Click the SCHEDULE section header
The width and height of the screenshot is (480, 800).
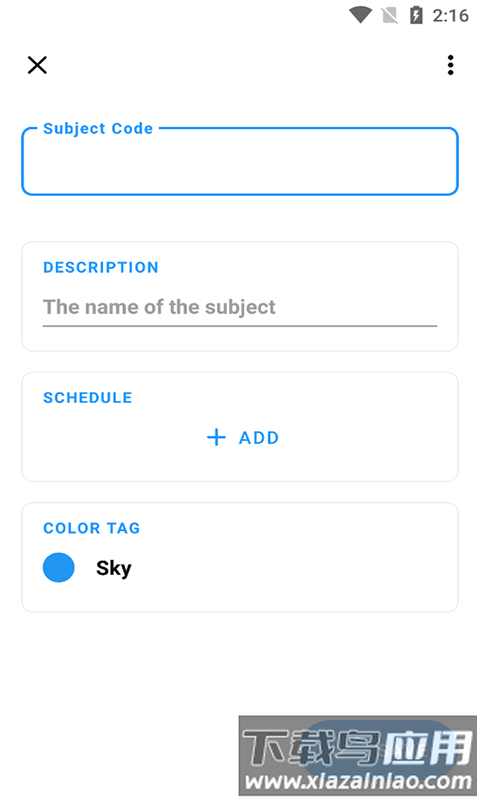[88, 397]
